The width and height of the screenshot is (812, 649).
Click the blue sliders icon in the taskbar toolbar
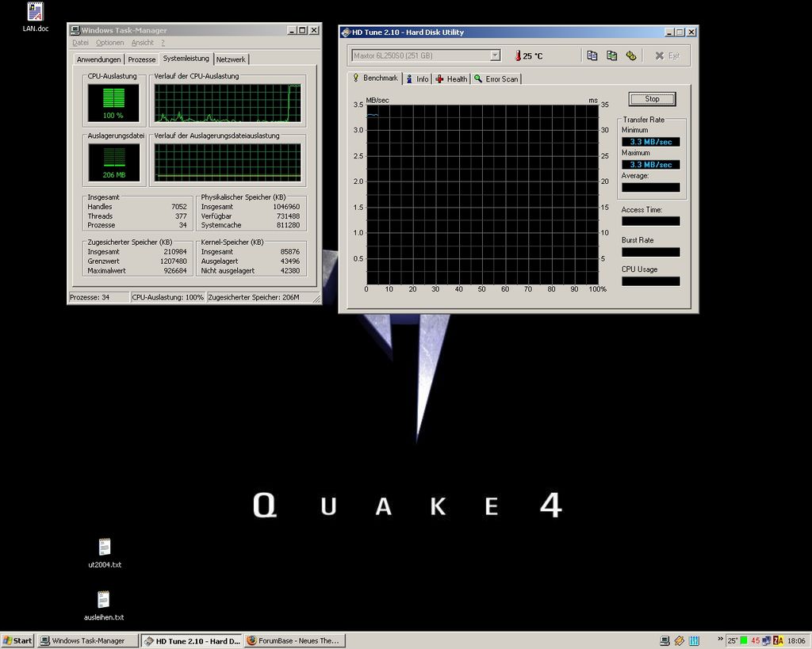coord(694,641)
